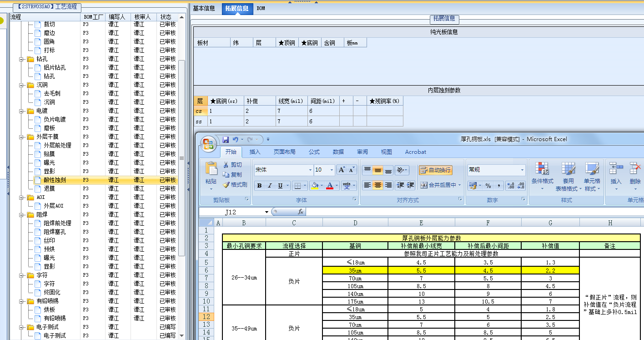Open 条件格式 conditional formatting menu
644x340 pixels.
(542, 177)
